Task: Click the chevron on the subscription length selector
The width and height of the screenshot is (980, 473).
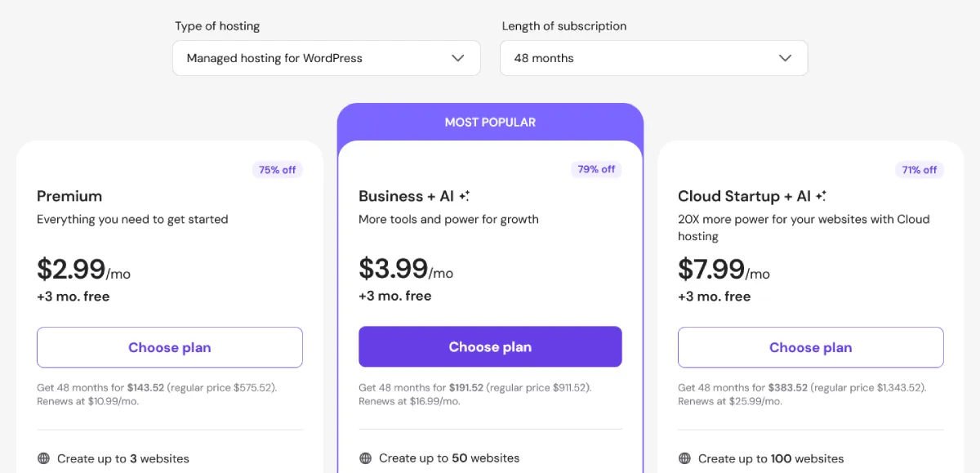Action: [x=785, y=58]
